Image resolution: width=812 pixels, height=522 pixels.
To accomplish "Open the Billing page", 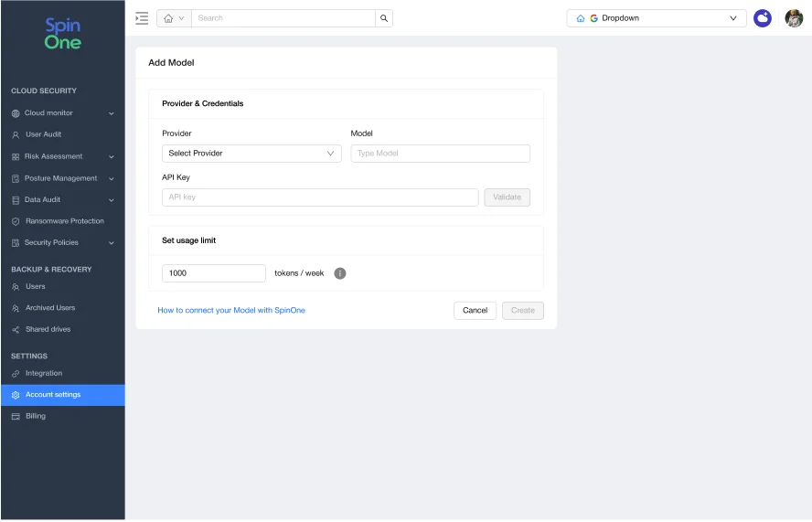I will click(63, 416).
